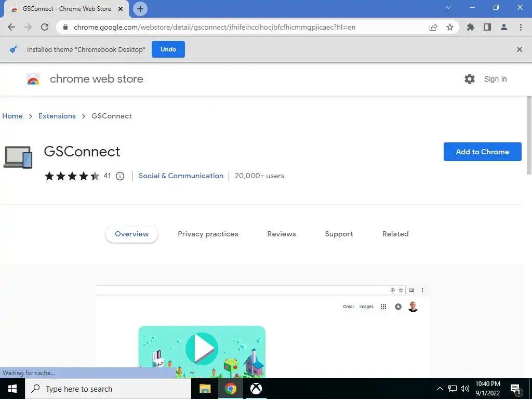Screen dimensions: 532x399
Task: Click the star rating for GSConnect
Action: click(72, 176)
